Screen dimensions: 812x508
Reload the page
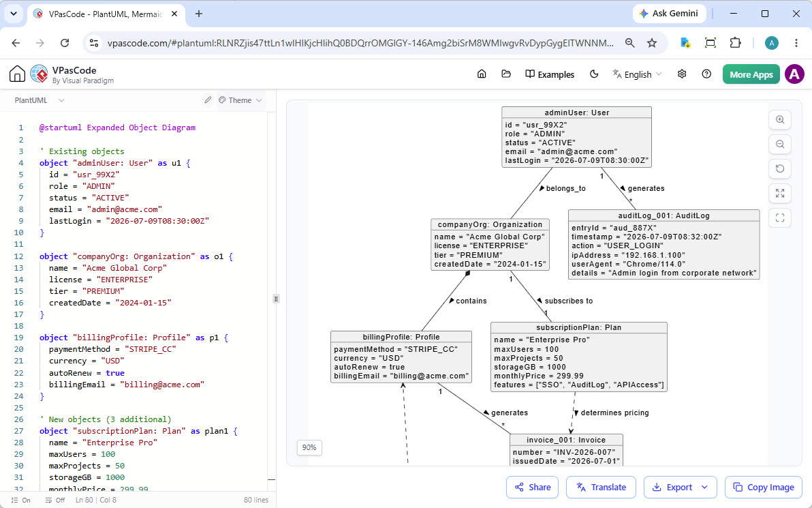click(65, 43)
